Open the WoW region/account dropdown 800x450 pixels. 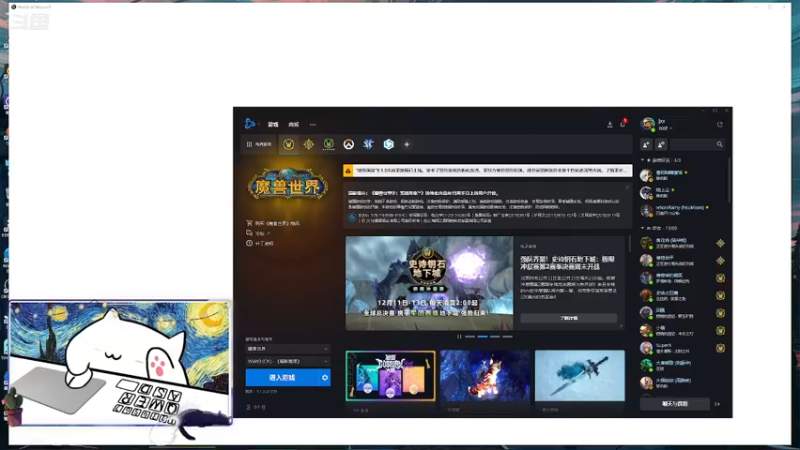tap(288, 361)
